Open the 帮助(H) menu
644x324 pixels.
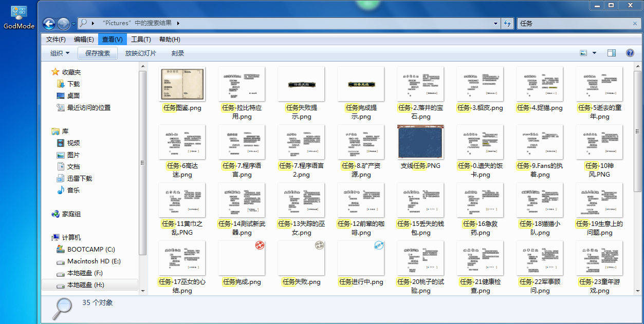tap(170, 40)
